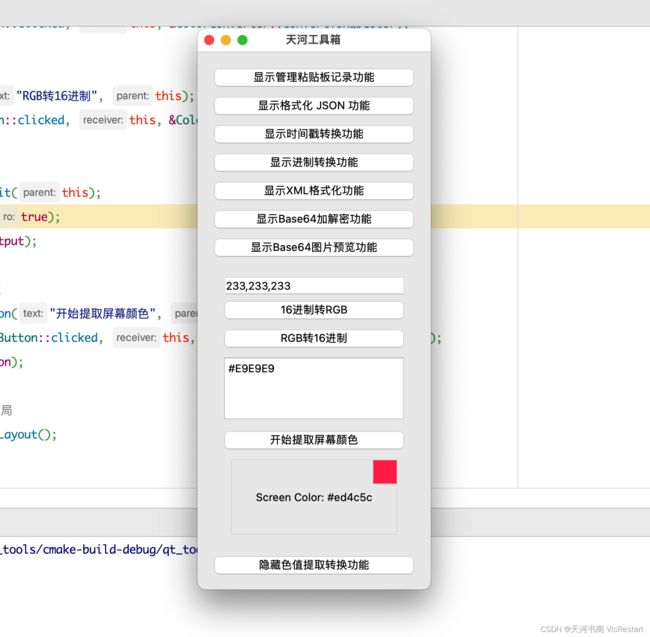Maximize 天河工具箱 with green button
This screenshot has width=650, height=637.
(243, 40)
